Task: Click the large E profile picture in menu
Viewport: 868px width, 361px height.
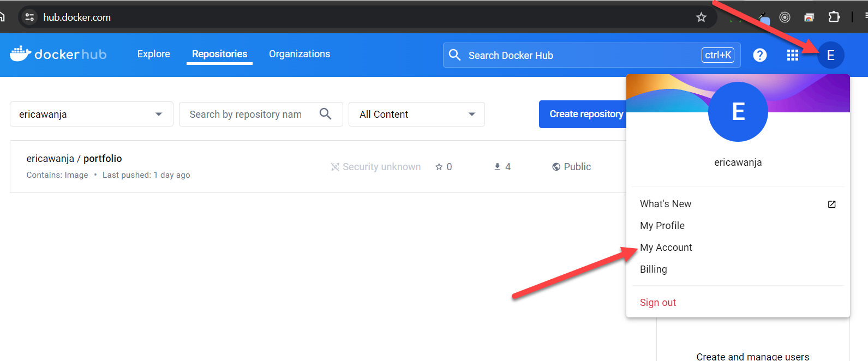Action: click(738, 112)
